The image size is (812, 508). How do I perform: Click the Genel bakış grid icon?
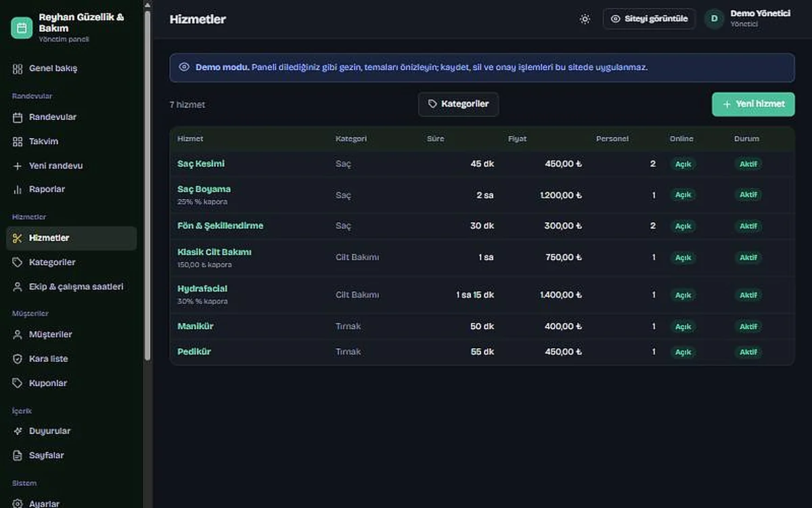pyautogui.click(x=18, y=68)
